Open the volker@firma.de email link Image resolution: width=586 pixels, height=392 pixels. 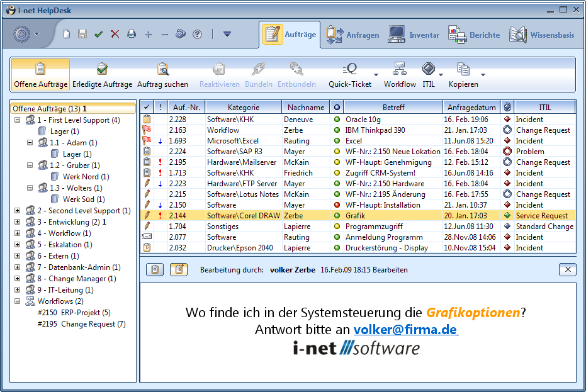tap(405, 330)
